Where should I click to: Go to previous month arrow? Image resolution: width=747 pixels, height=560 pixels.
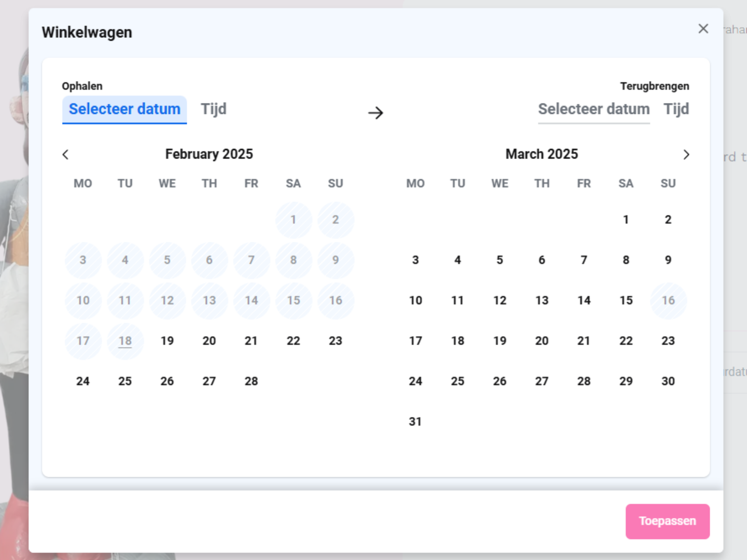[65, 155]
